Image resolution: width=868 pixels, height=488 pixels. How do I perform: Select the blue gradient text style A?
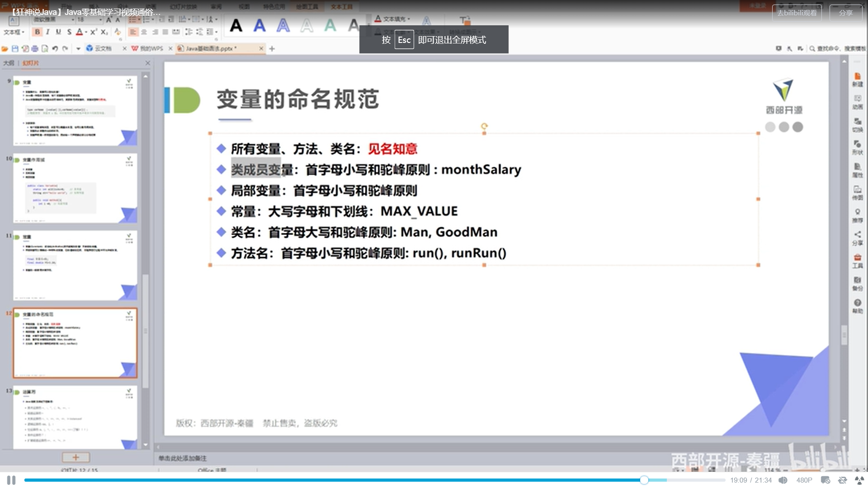point(259,25)
